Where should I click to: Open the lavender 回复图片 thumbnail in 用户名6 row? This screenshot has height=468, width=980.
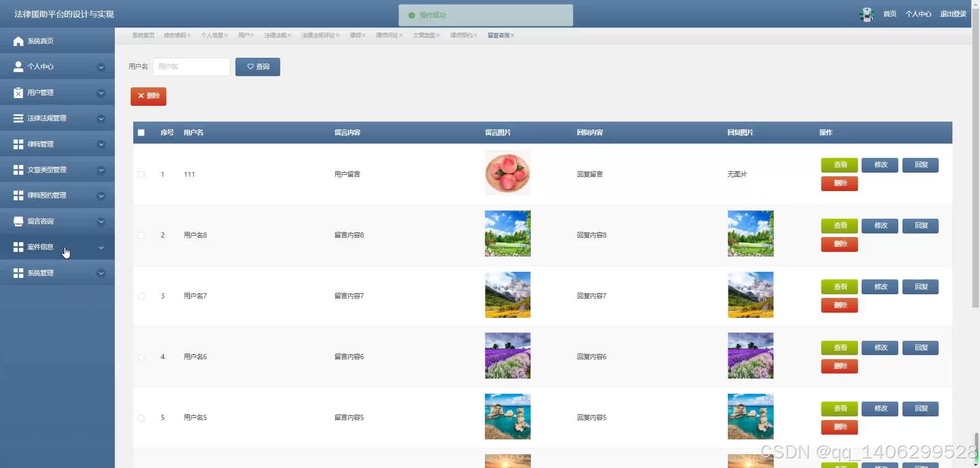(751, 356)
